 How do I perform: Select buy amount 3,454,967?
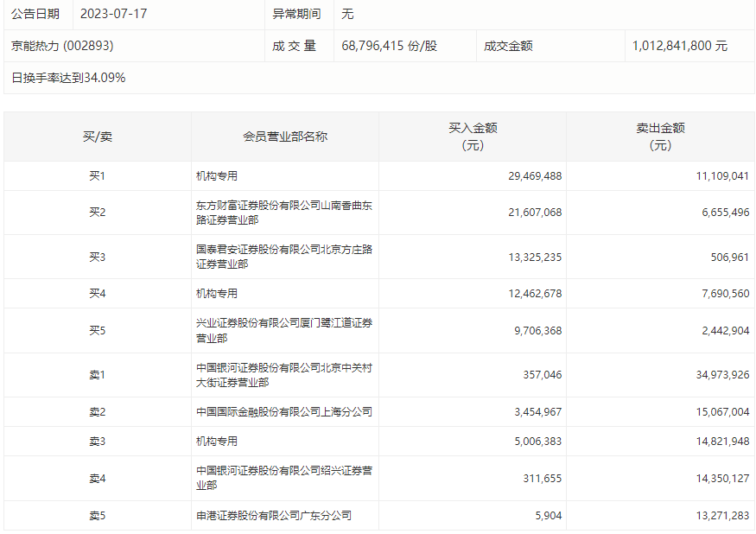(538, 412)
